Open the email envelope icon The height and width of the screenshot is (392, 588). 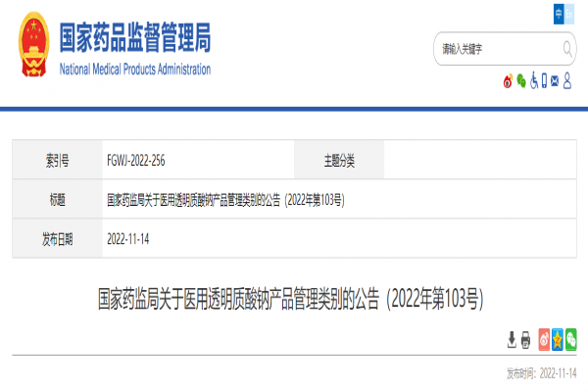pyautogui.click(x=555, y=81)
